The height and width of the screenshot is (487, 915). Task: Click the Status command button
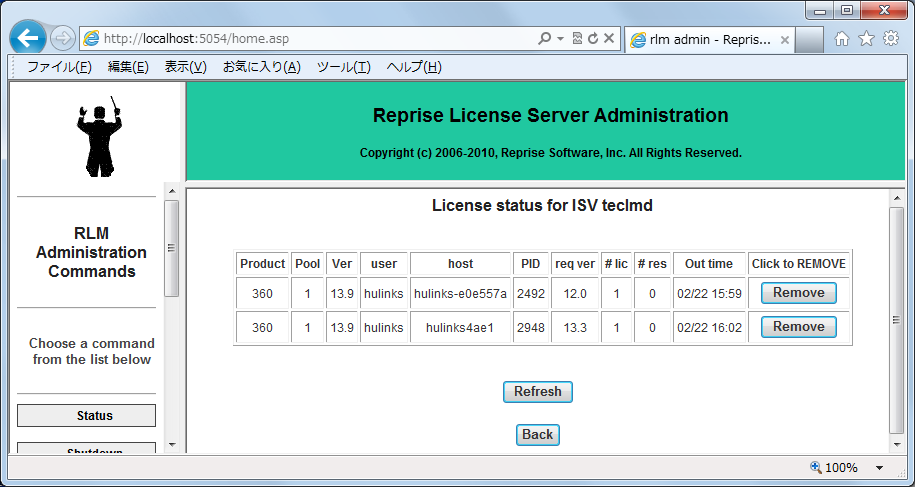(86, 416)
